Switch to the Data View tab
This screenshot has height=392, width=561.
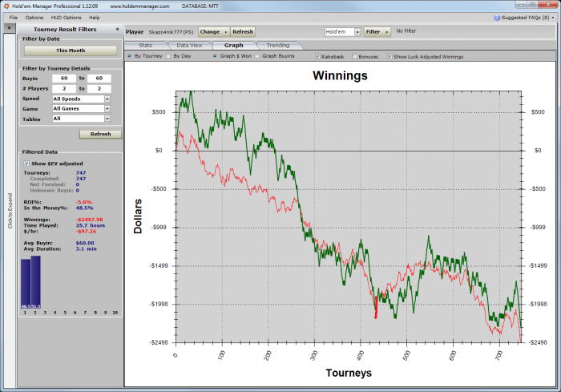[189, 46]
